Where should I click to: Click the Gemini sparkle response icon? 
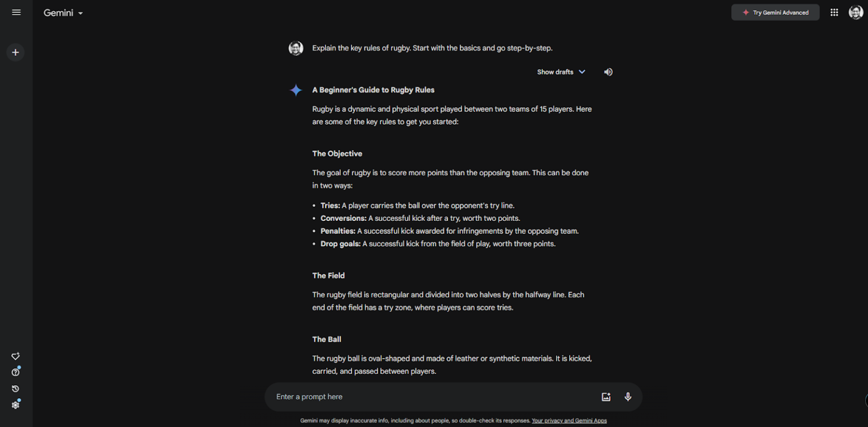pos(296,90)
